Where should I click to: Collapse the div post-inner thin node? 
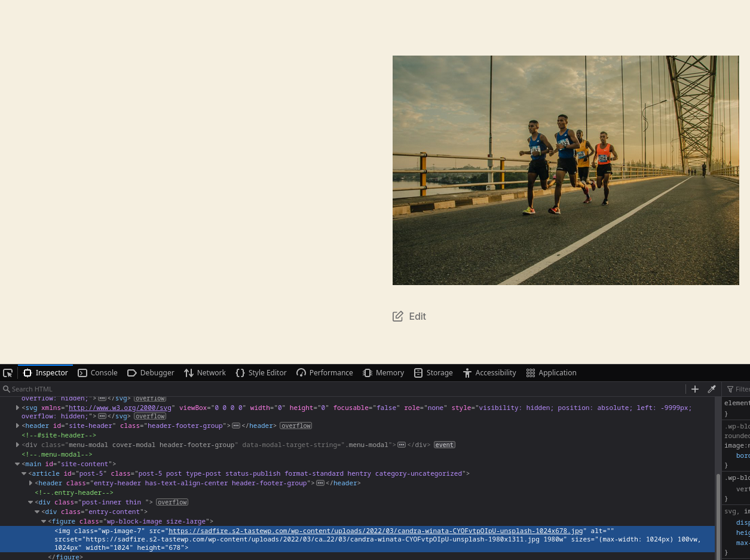tap(30, 502)
